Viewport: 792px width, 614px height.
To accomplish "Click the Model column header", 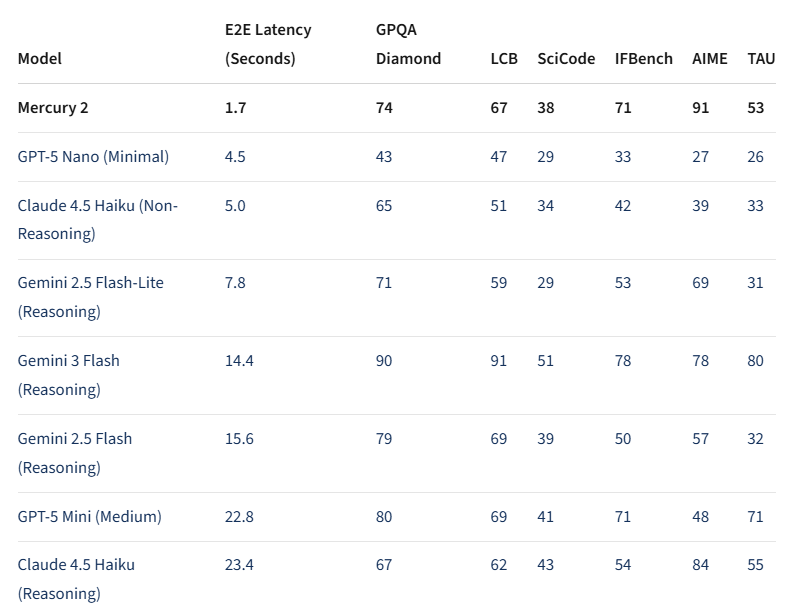I will pyautogui.click(x=40, y=59).
